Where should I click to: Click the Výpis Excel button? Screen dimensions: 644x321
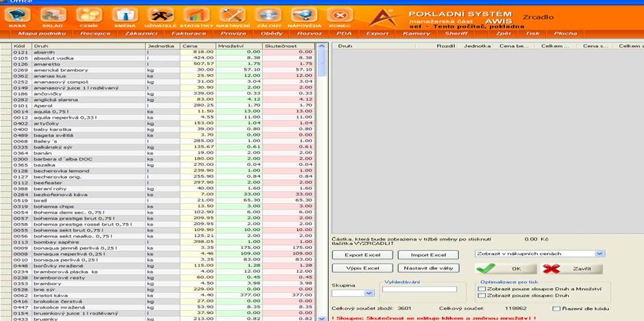[362, 268]
